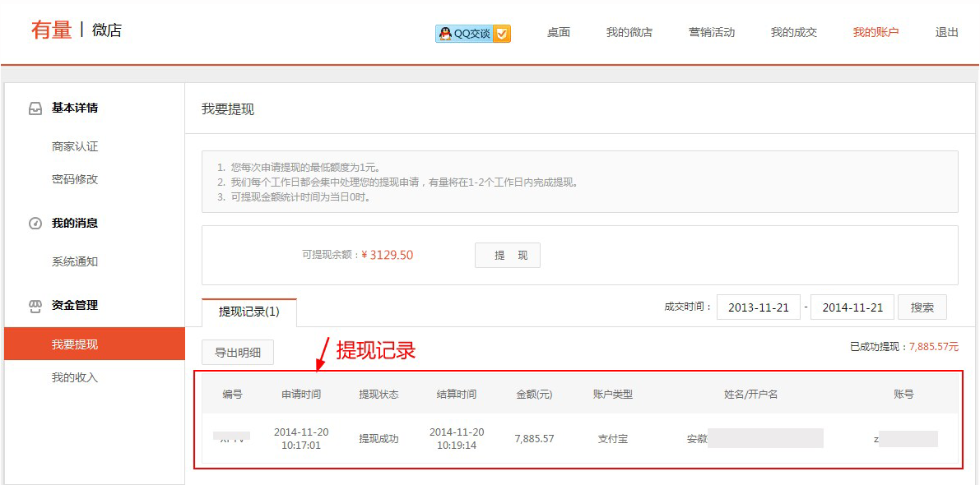Click the 基本详情 inbox icon
This screenshot has width=980, height=485.
[x=35, y=109]
